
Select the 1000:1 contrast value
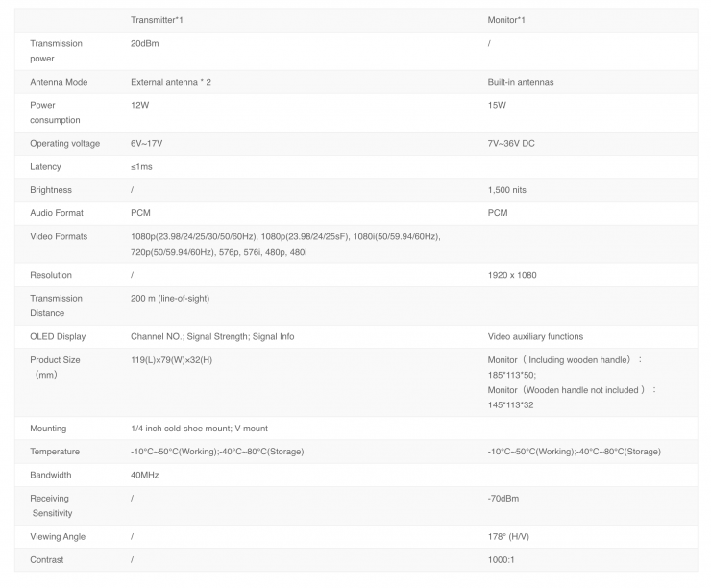coord(501,559)
